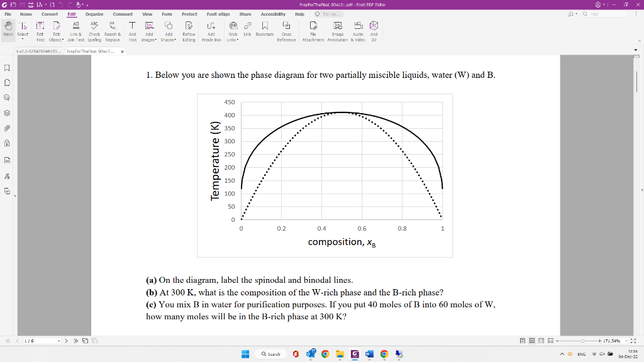
Task: Click the Audio & Video tool
Action: tap(358, 31)
